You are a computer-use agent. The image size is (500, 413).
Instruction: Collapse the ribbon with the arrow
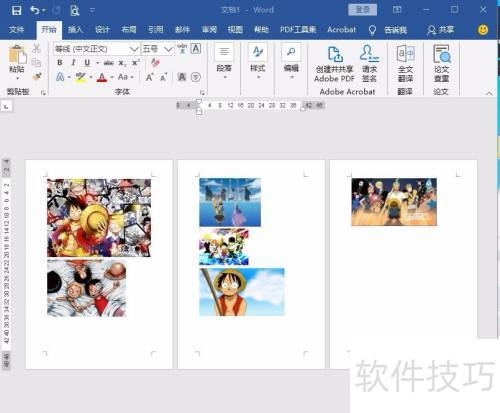tap(489, 94)
